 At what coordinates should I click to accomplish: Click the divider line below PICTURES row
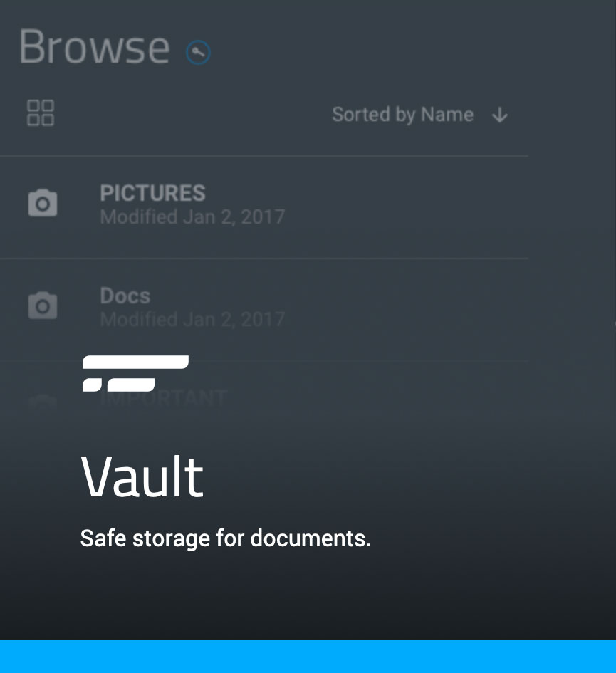coord(264,259)
